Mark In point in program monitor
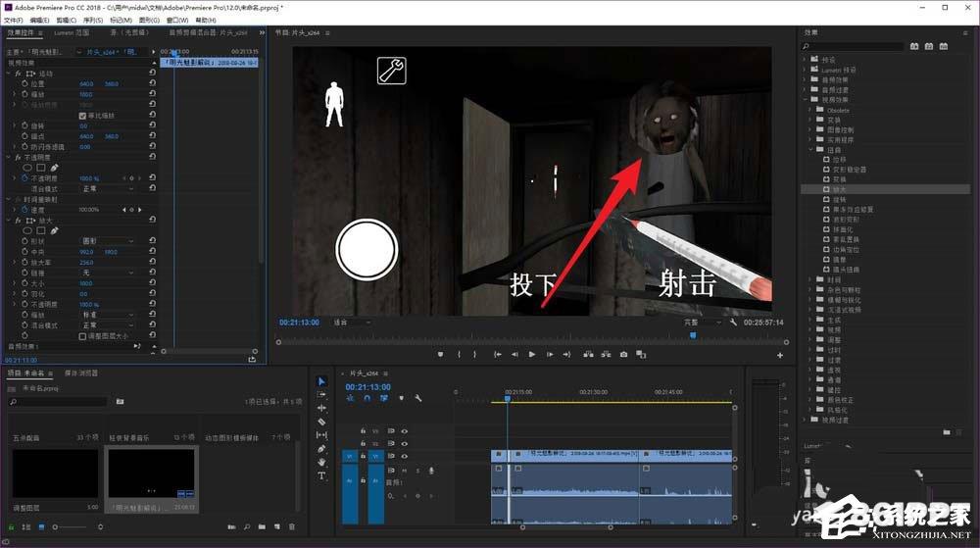The width and height of the screenshot is (980, 548). (460, 354)
